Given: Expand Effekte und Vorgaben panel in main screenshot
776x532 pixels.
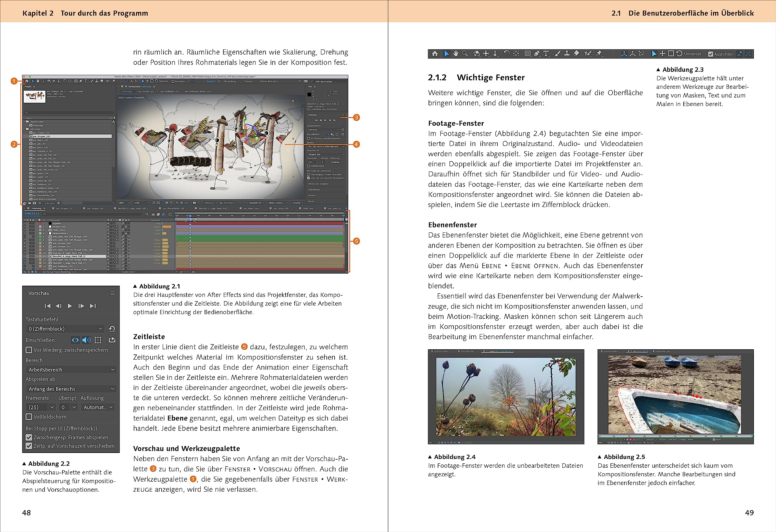Looking at the screenshot, I should 319,184.
